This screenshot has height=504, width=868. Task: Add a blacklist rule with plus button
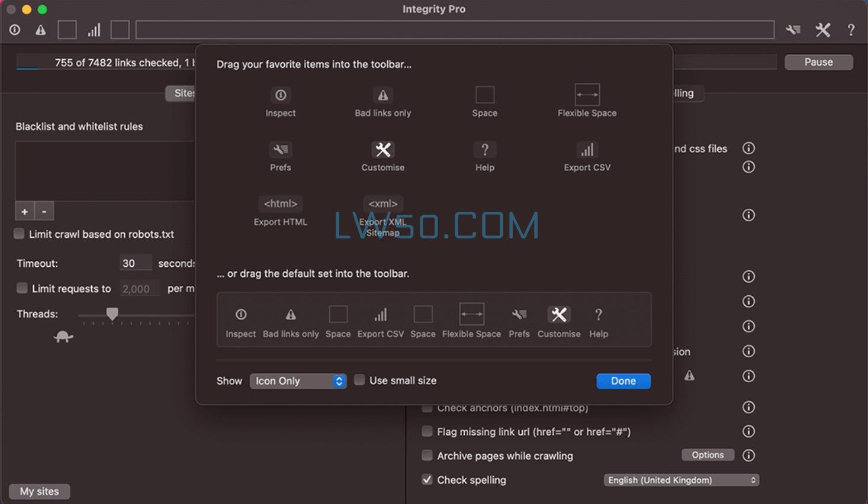click(x=24, y=211)
